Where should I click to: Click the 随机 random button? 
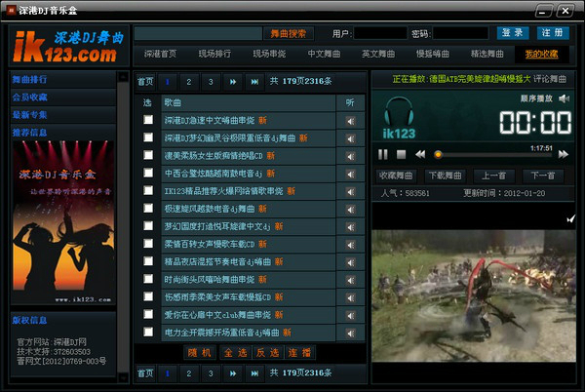click(200, 353)
